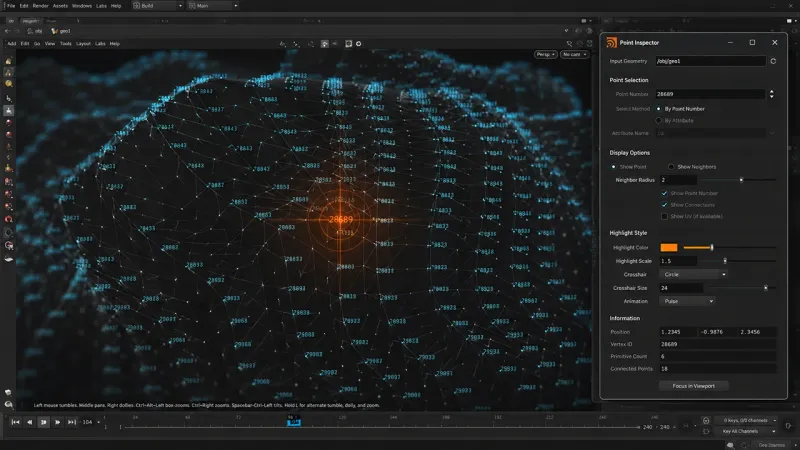
Task: Open the Animation Pulse dropdown
Action: click(687, 301)
